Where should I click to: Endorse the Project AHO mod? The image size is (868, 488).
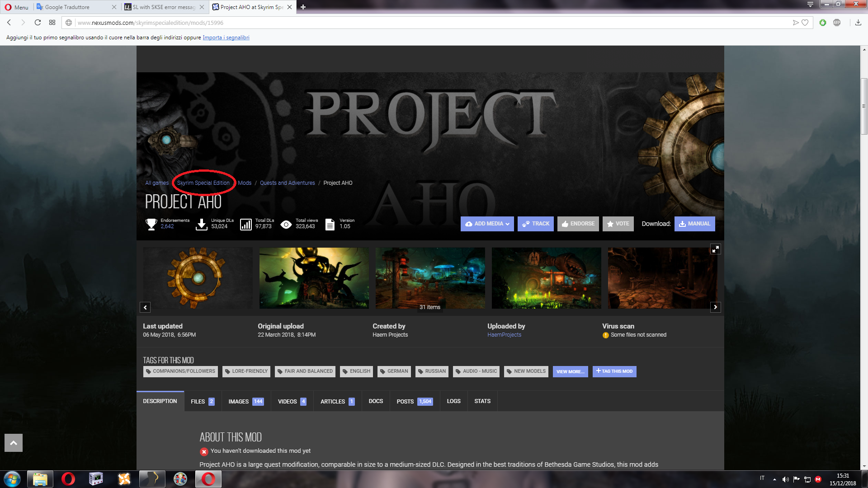coord(578,224)
